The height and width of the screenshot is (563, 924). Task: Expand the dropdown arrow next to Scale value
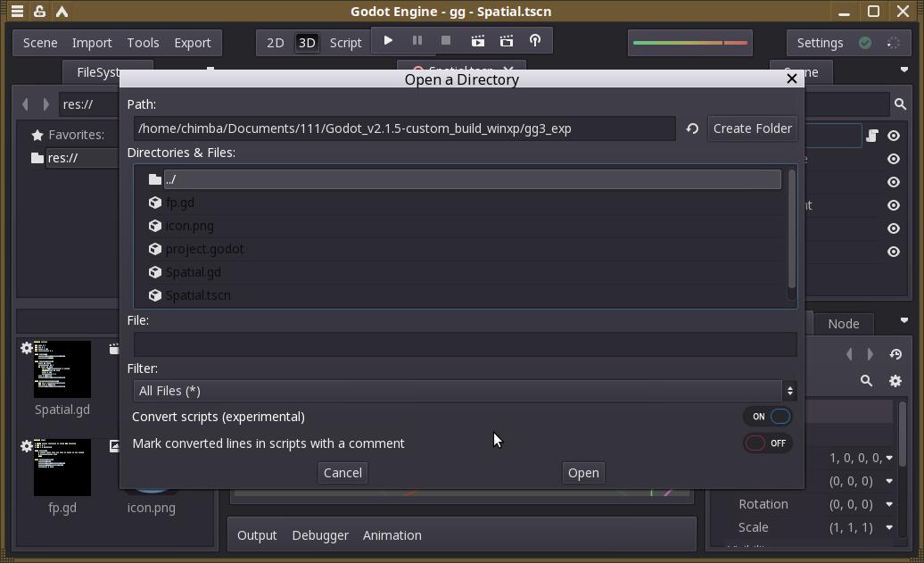[889, 527]
